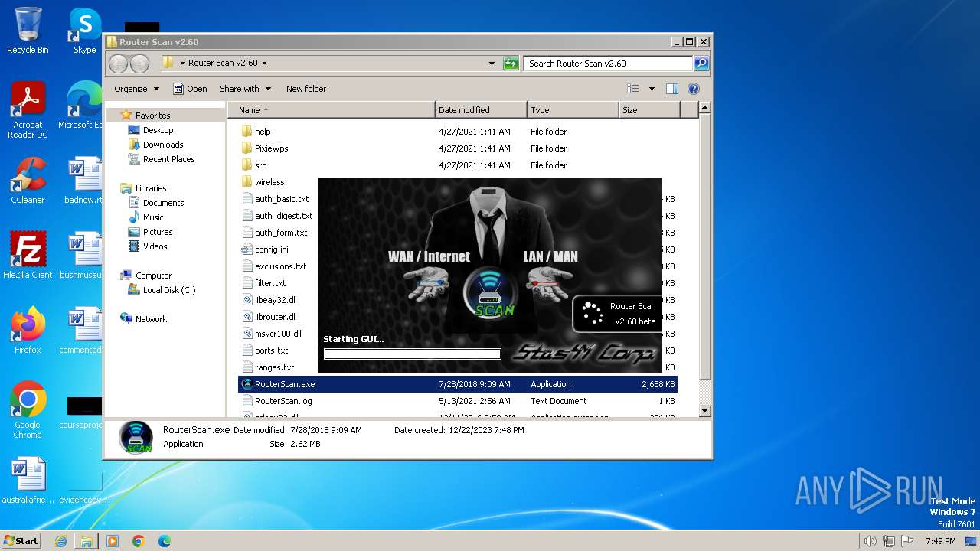
Task: Open the bushmuseu Word document icon
Action: (x=81, y=256)
